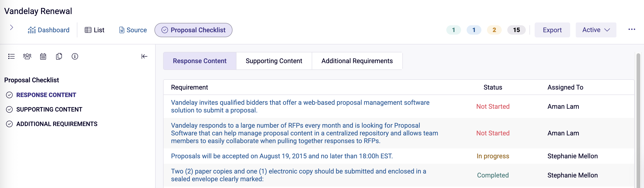Show project info via the info icon
The width and height of the screenshot is (644, 188).
[x=75, y=56]
